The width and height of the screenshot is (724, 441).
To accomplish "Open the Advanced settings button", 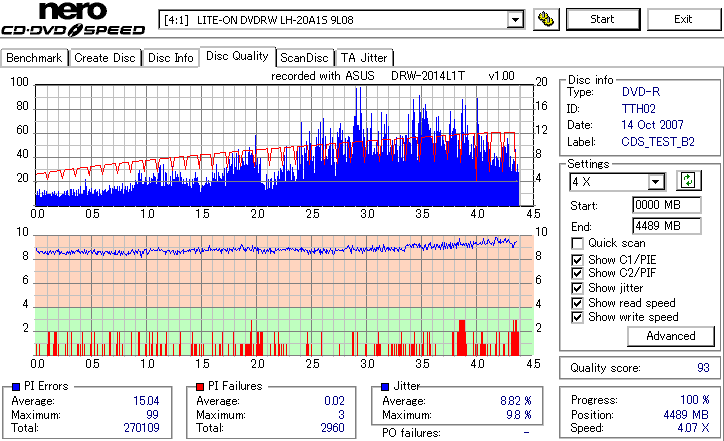I will (x=670, y=336).
